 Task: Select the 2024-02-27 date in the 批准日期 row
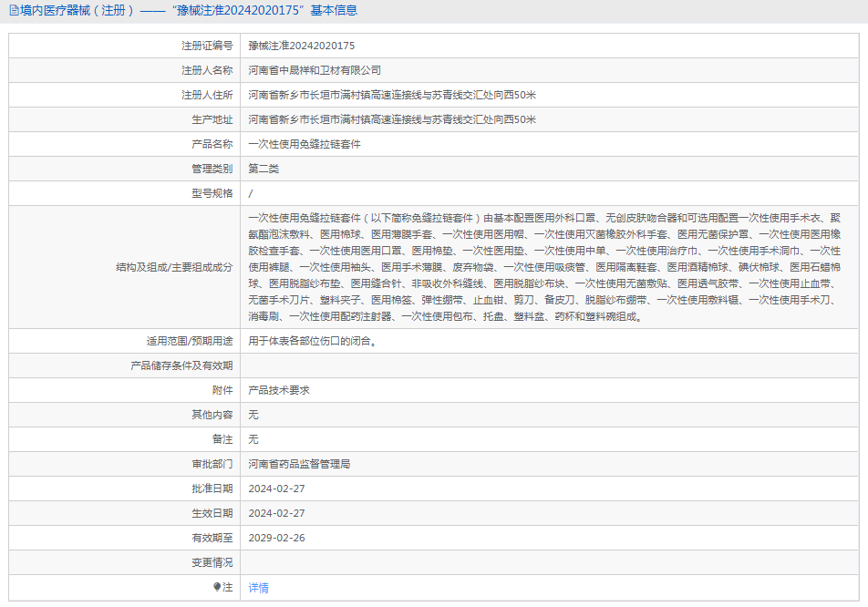[277, 489]
